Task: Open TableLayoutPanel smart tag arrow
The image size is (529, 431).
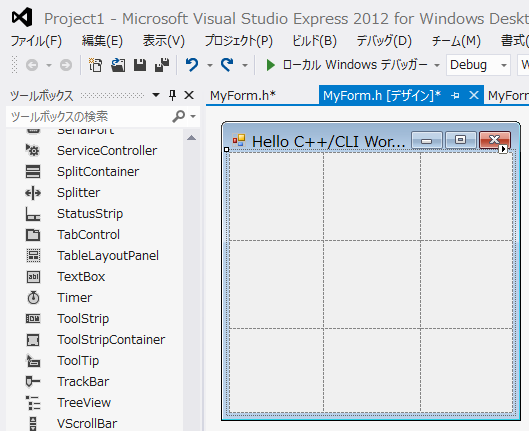Action: 503,149
